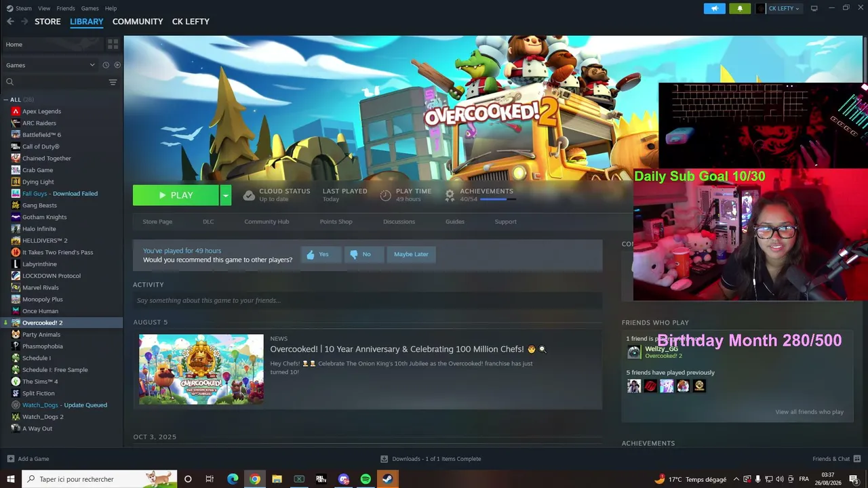Dismiss recommendation with Maybe Later
Image resolution: width=868 pixels, height=488 pixels.
411,254
